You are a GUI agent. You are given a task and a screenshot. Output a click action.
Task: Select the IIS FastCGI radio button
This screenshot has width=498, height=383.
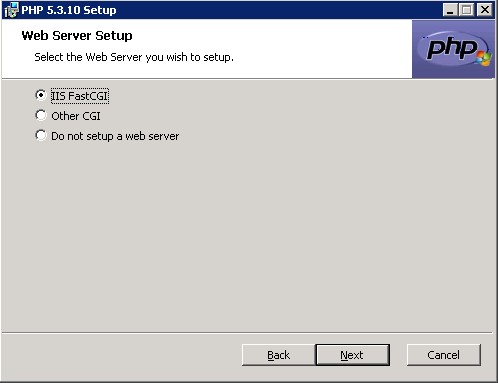click(x=41, y=95)
